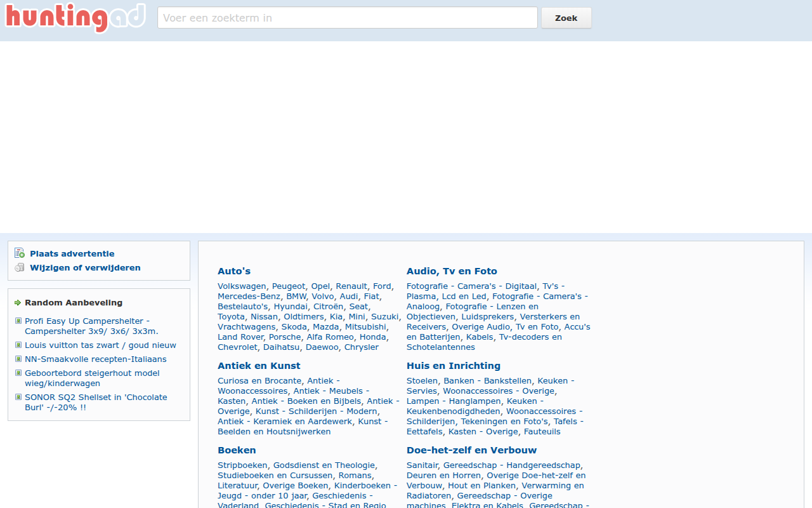Open the Tv-decoders en Schotelantennes link
Viewport: 812px width, 508px height.
[484, 342]
